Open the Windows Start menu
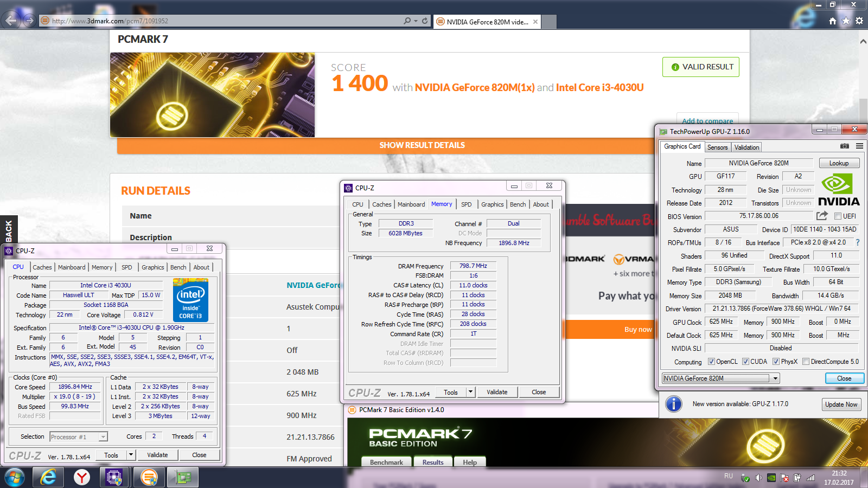Screen dimensions: 868x488 15,477
